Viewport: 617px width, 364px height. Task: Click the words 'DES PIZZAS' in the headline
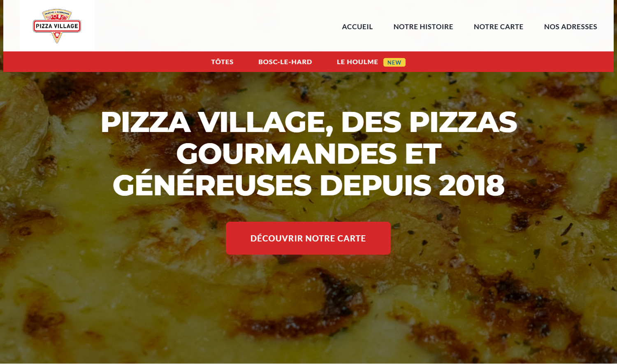[x=429, y=122]
